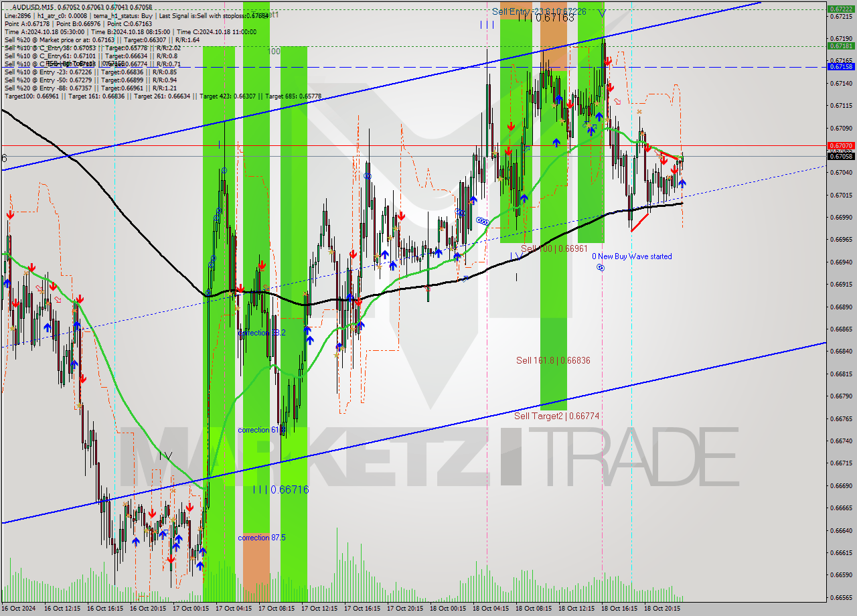Click the 0.66715 price scale value

840,463
